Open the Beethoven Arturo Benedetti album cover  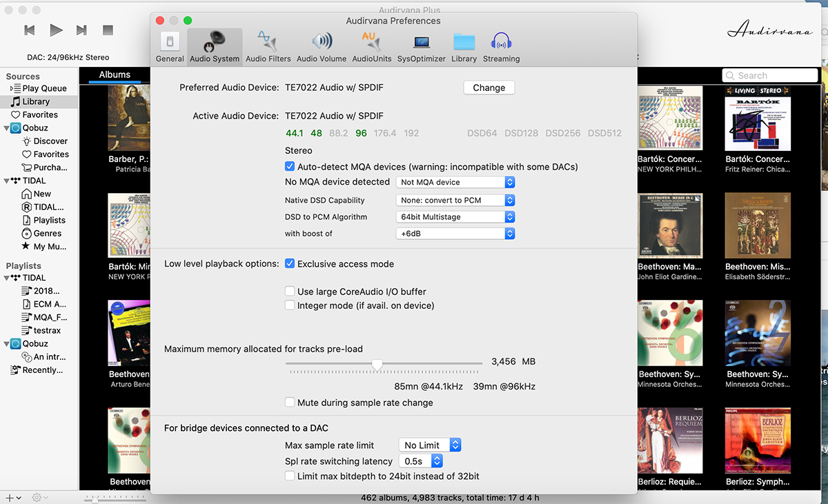tap(130, 333)
